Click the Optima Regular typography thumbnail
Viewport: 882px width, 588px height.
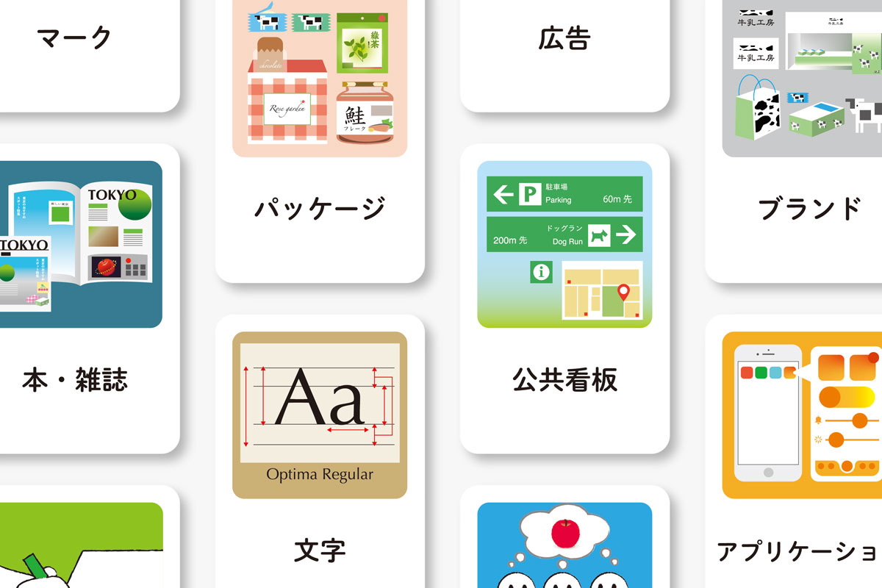(320, 415)
